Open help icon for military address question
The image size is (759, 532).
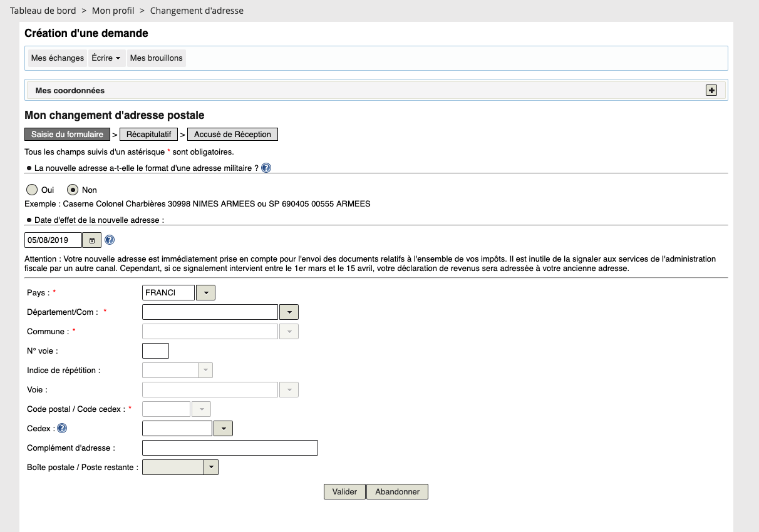pyautogui.click(x=266, y=168)
